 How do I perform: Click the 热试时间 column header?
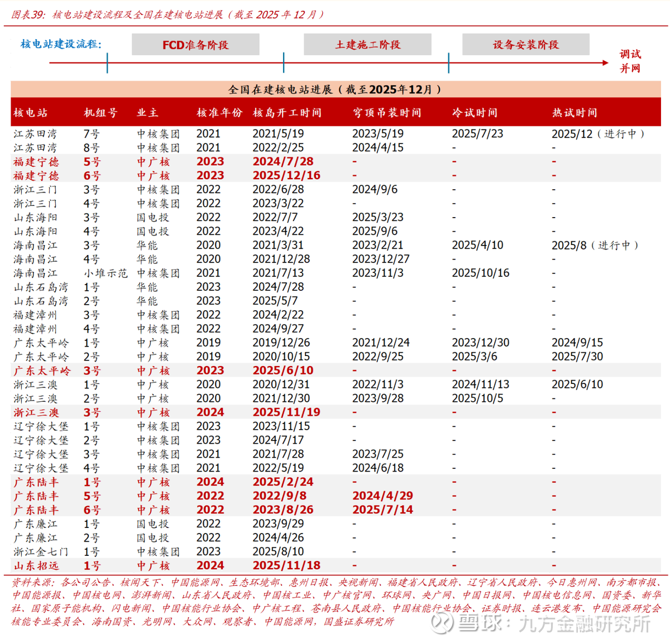click(x=575, y=113)
